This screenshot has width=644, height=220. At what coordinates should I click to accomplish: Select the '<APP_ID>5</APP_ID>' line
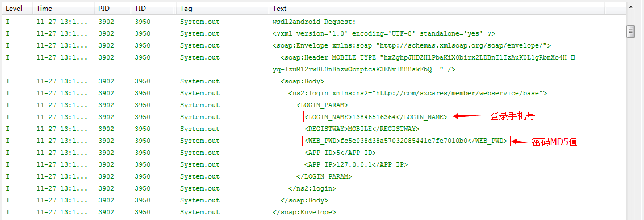340,153
